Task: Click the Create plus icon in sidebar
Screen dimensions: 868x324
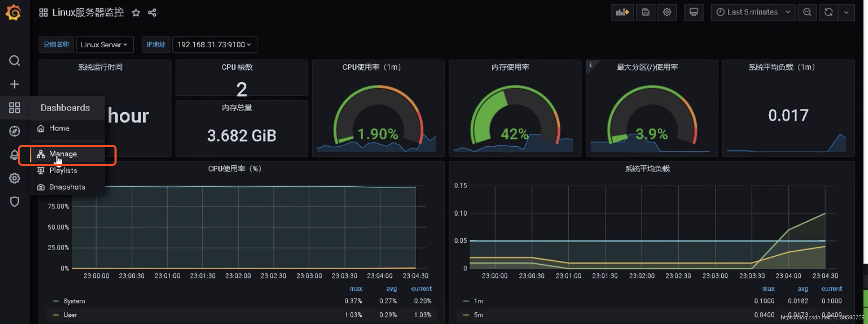Action: (14, 84)
